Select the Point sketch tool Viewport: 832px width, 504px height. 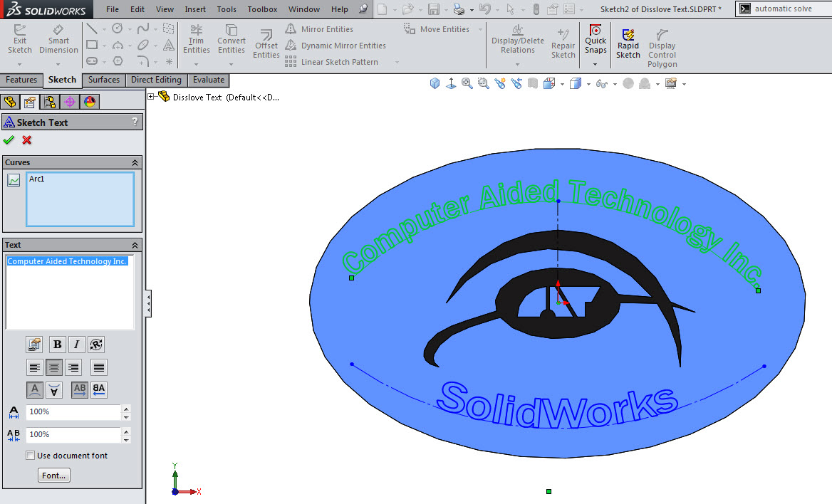(169, 61)
